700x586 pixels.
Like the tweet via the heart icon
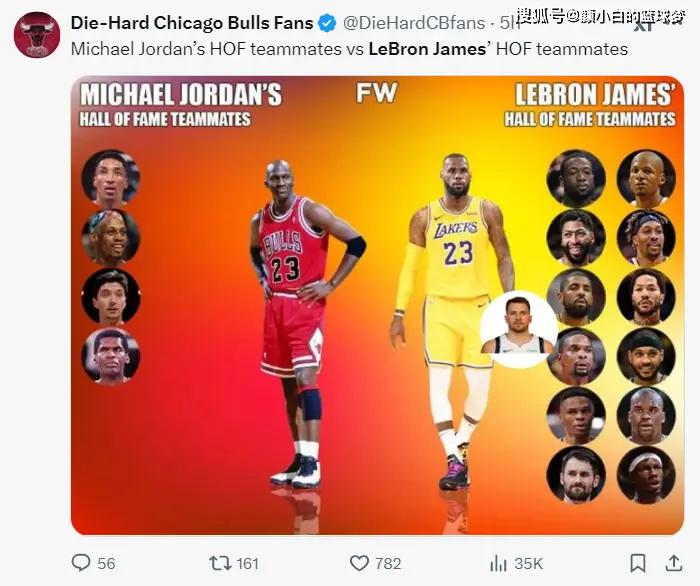359,563
